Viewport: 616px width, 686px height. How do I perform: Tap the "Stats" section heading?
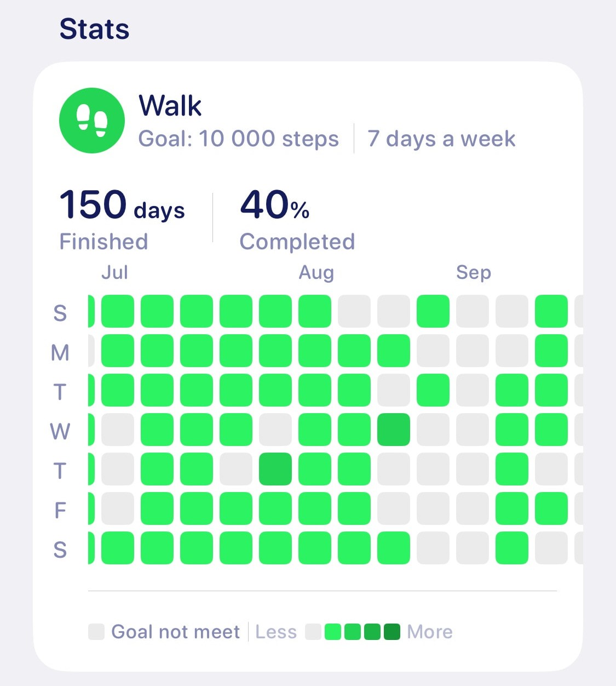click(x=94, y=29)
